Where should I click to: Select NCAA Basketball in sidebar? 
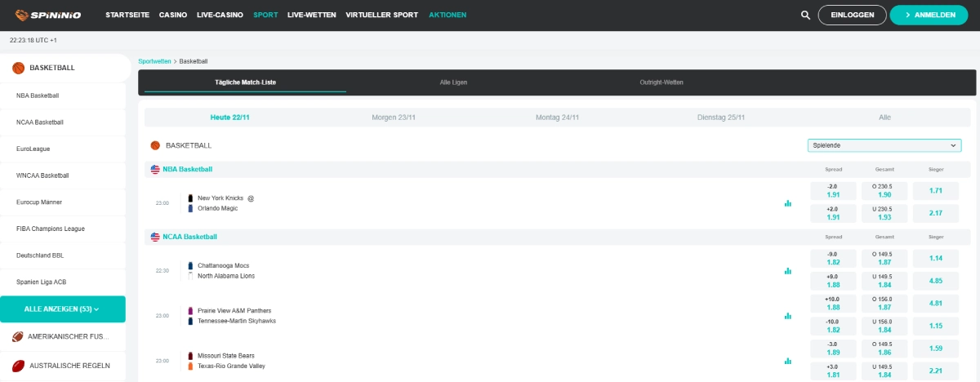pyautogui.click(x=63, y=122)
